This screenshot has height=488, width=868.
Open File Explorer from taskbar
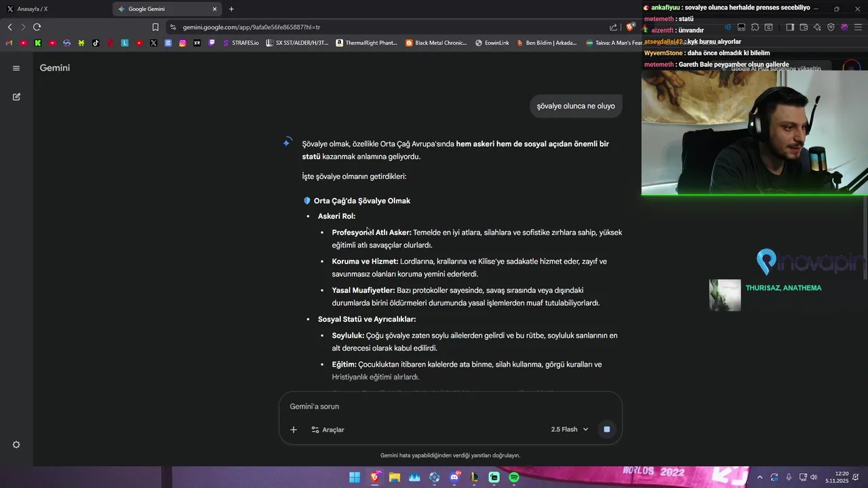click(395, 477)
